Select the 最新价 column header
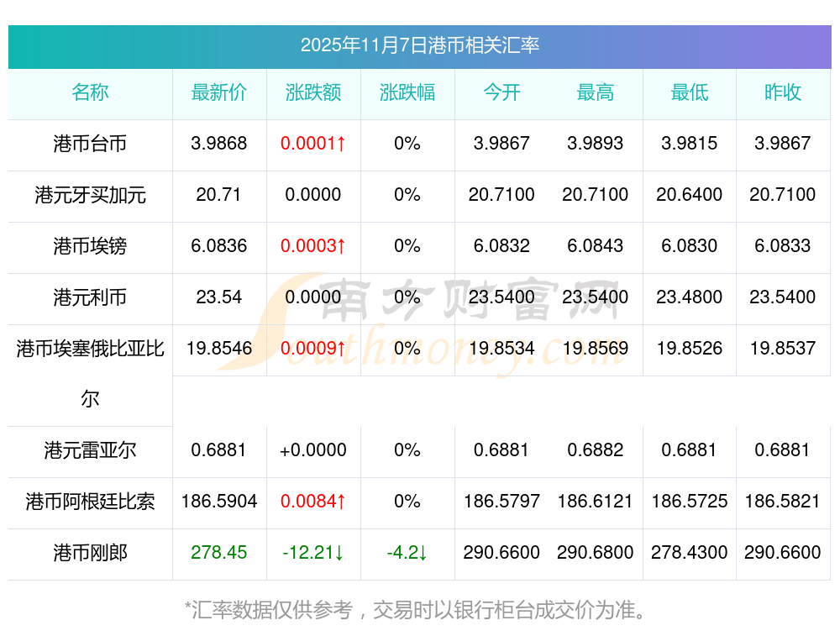 219,92
